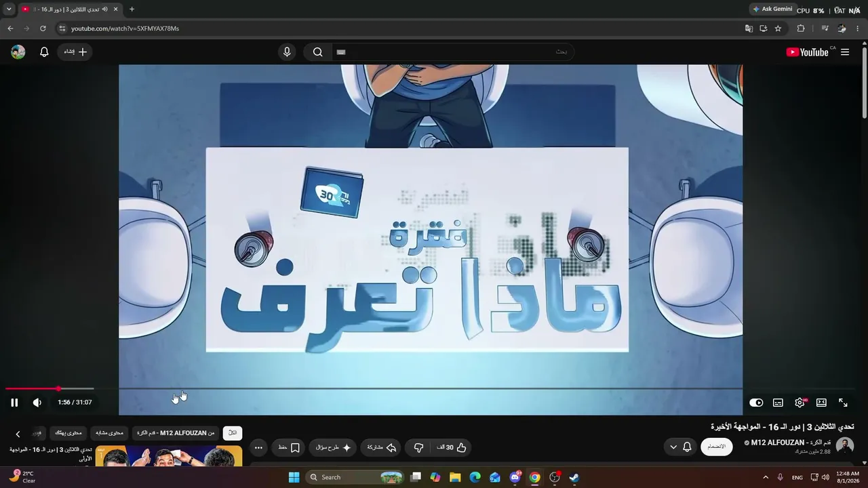868x488 pixels.
Task: Open M12 ALFOUZAN channel avatar
Action: coord(845,446)
